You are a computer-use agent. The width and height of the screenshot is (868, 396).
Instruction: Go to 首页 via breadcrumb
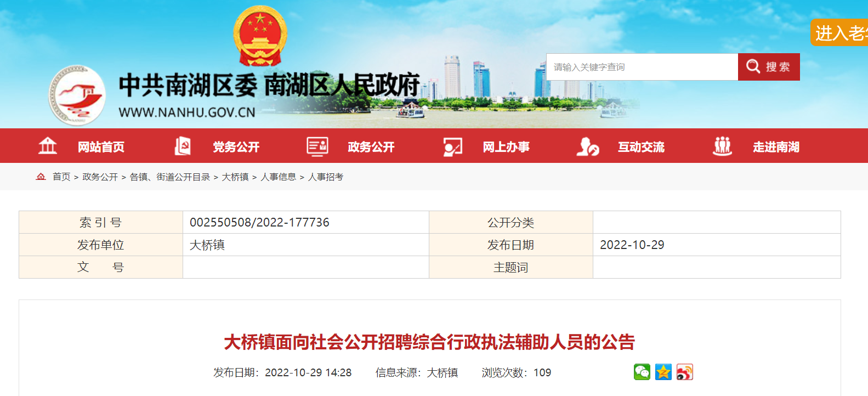(x=61, y=177)
